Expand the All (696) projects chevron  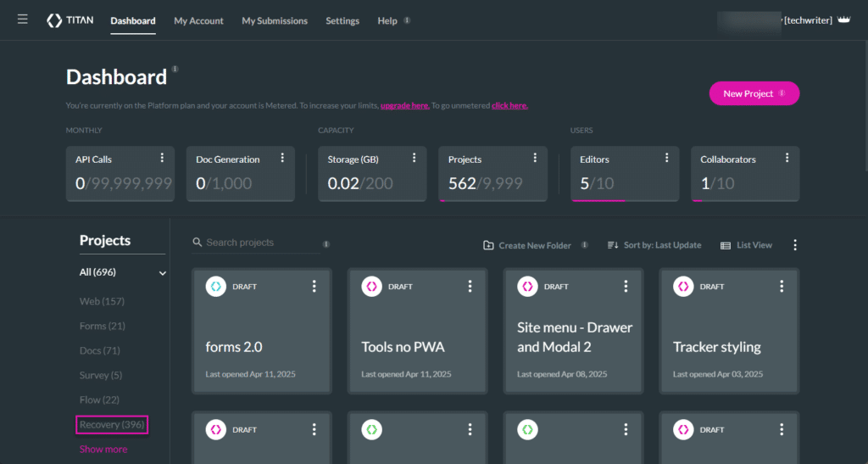162,273
